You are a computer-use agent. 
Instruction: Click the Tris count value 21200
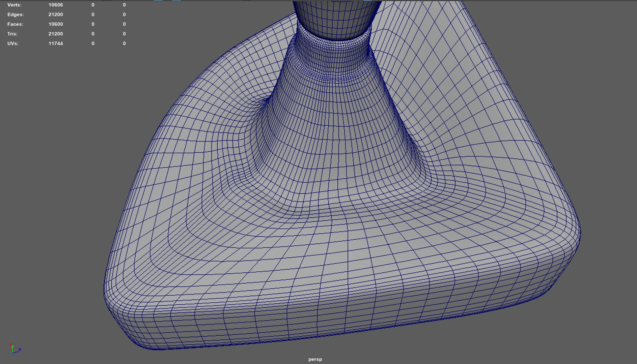[56, 34]
